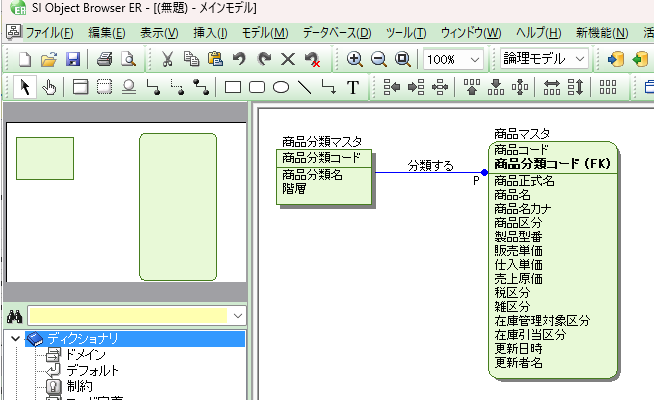Screen dimensions: 654x400
Task: Click undo icon with red X
Action: click(x=312, y=59)
